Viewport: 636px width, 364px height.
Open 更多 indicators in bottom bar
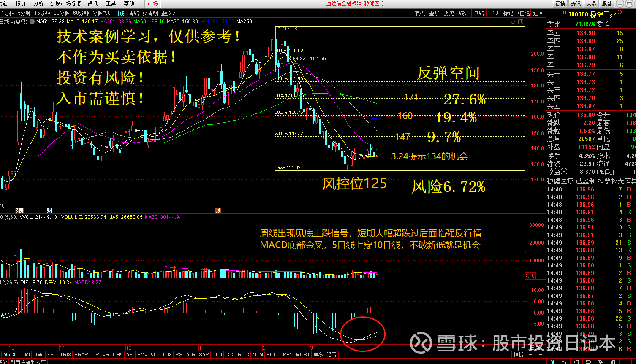(318, 355)
